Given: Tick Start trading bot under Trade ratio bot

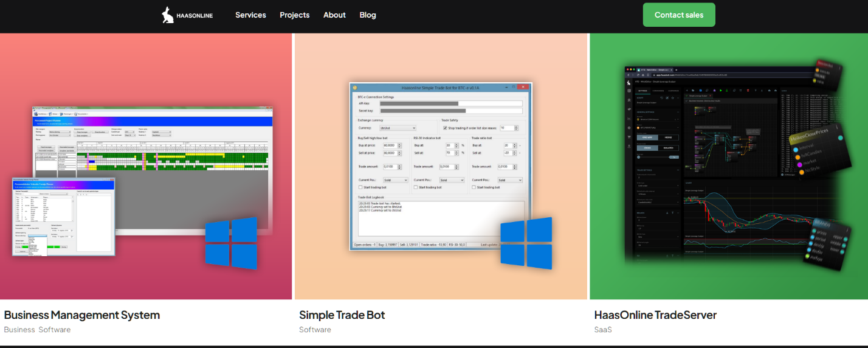Looking at the screenshot, I should coord(474,187).
